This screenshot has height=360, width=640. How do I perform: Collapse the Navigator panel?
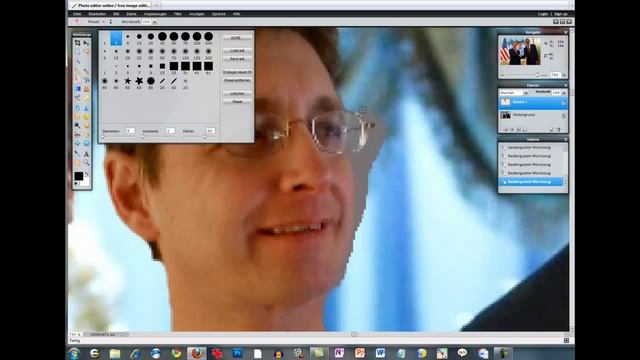[x=566, y=32]
